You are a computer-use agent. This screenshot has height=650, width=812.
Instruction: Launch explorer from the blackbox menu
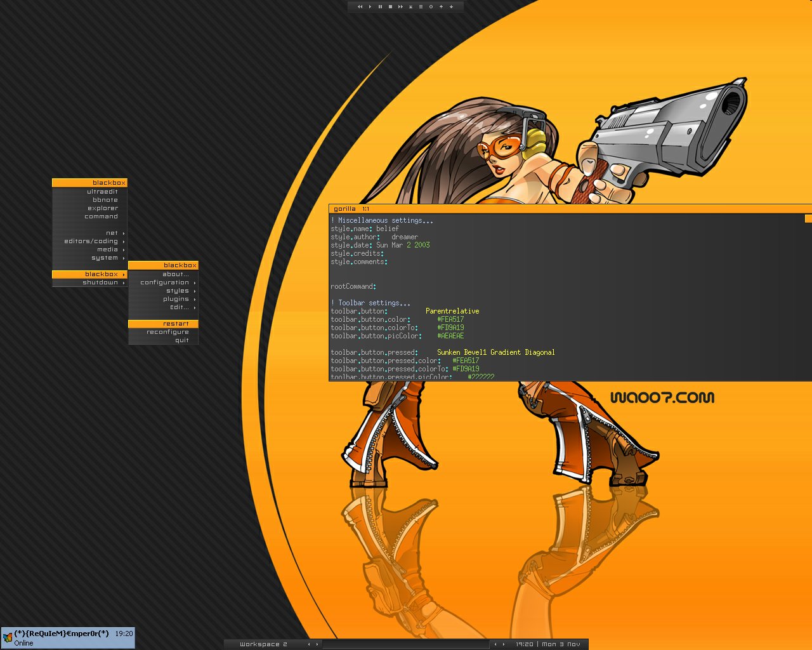pos(89,208)
